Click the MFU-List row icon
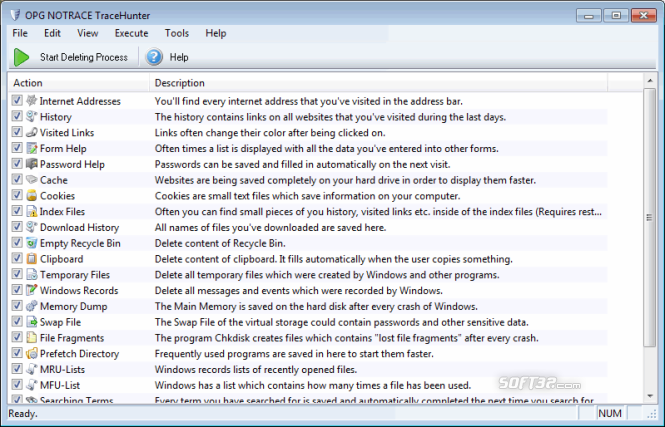 tap(32, 385)
